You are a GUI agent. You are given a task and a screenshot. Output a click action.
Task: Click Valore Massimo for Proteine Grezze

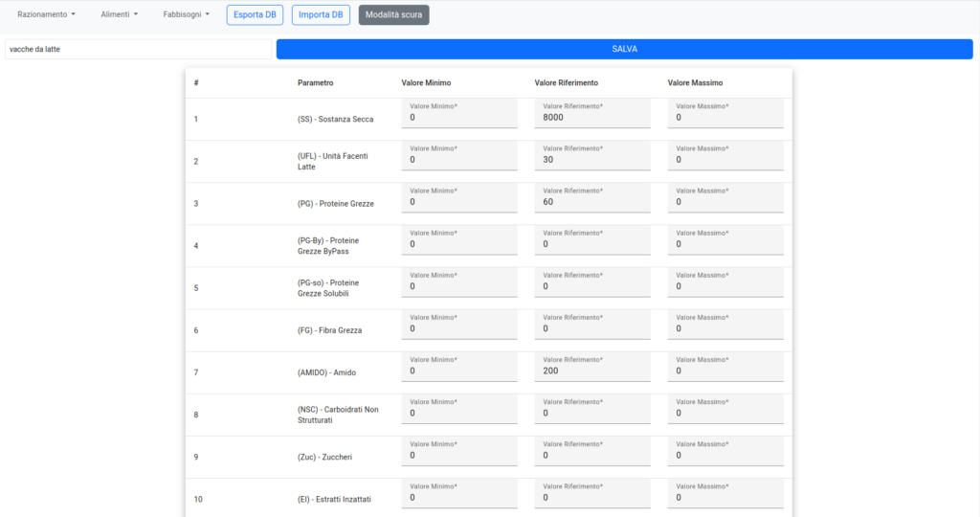[x=725, y=202]
